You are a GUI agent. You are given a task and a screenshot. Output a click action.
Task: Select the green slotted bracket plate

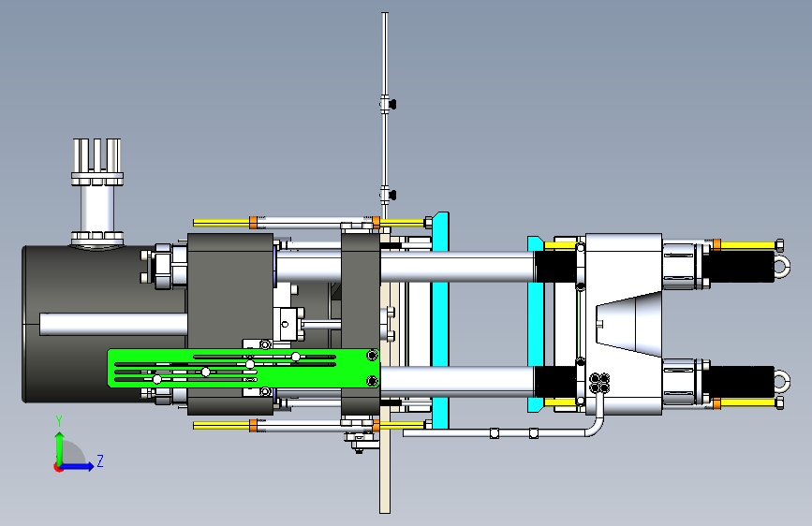pos(244,368)
